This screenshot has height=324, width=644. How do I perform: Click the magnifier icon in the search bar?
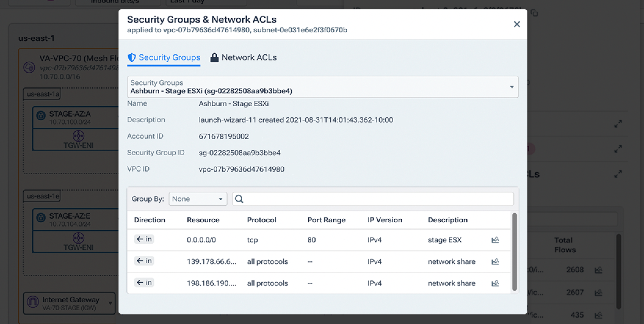coord(239,199)
